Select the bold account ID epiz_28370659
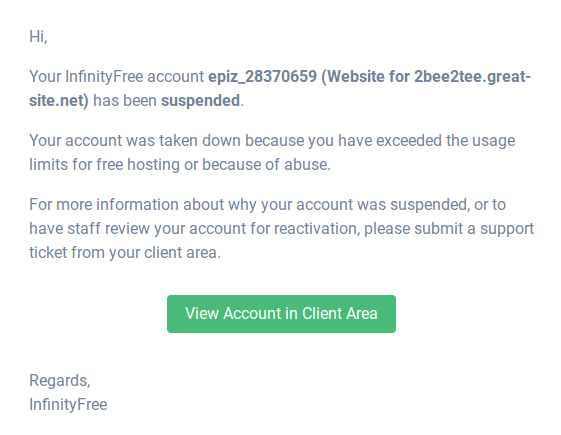Screen dimensions: 561x435 tap(263, 77)
